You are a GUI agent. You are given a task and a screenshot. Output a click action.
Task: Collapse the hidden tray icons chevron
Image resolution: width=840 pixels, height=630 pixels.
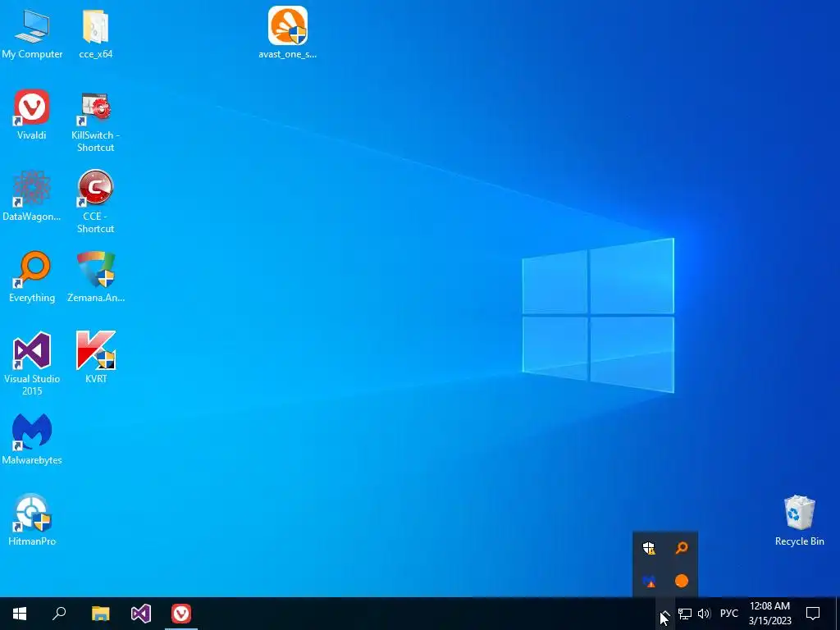coord(664,614)
